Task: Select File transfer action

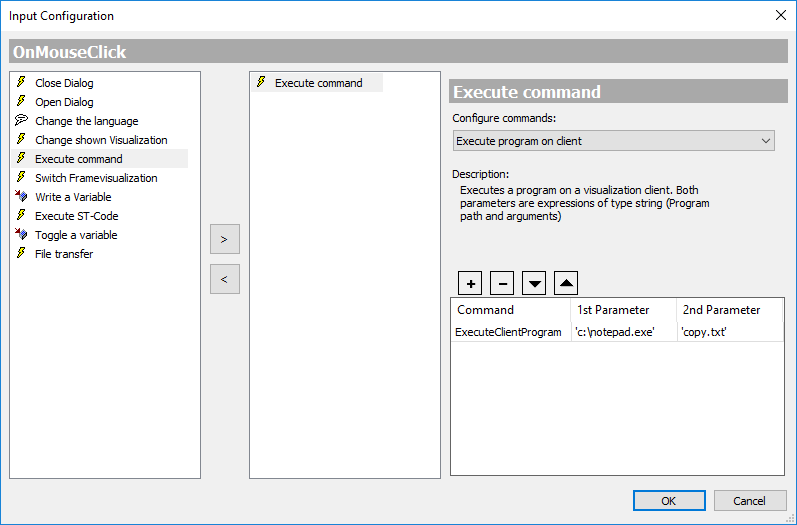Action: (x=64, y=254)
